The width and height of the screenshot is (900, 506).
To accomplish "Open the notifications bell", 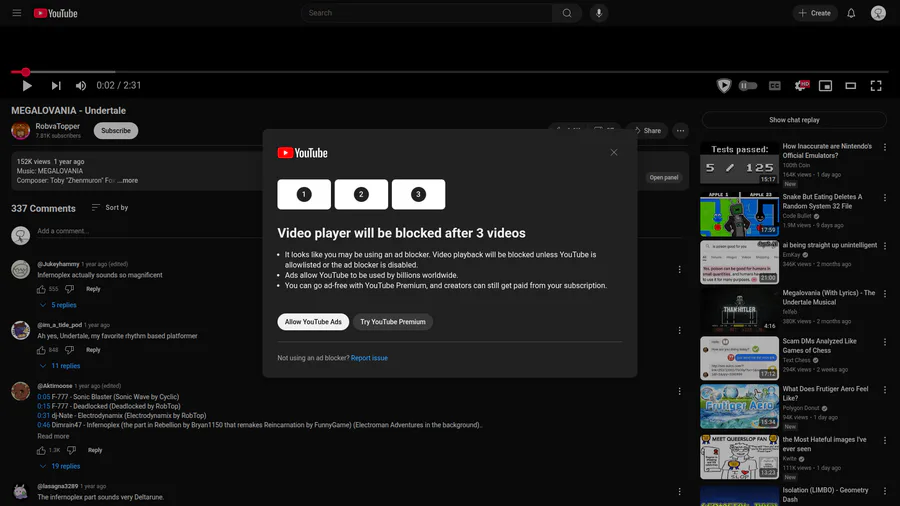I will 851,13.
